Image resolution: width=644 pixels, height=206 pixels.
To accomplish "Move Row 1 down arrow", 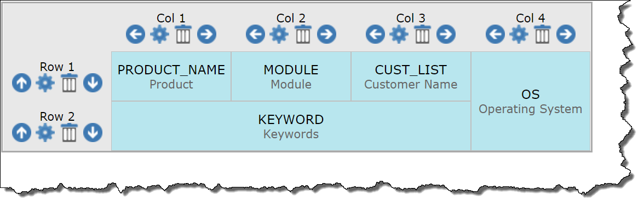I will (93, 84).
